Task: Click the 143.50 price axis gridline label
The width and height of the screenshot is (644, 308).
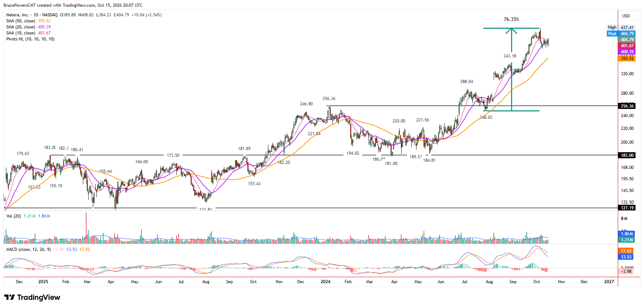Action: coord(627,191)
